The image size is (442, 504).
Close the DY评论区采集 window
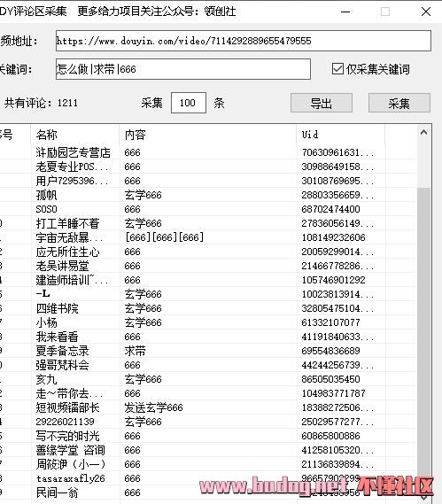point(426,12)
